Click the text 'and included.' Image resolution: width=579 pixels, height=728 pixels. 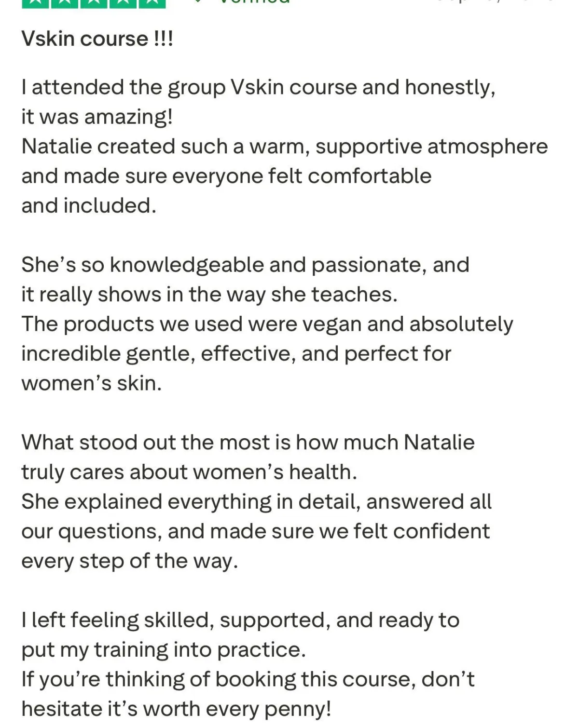pos(89,206)
